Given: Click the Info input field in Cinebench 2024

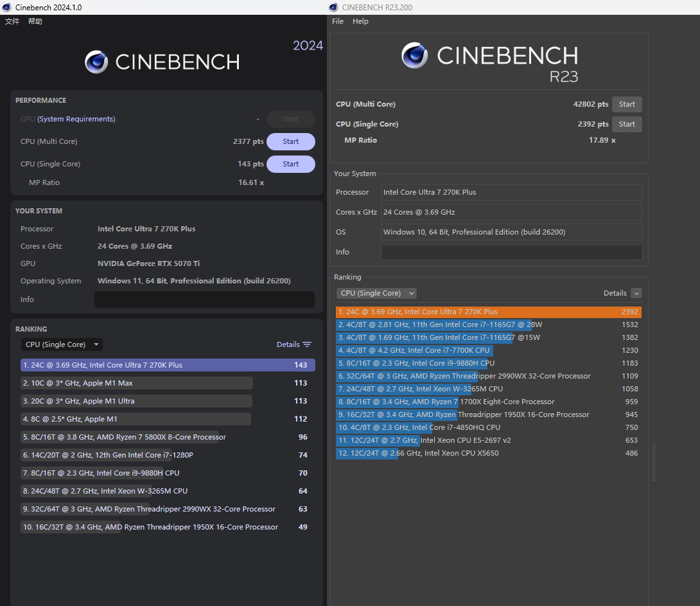Looking at the screenshot, I should [204, 299].
